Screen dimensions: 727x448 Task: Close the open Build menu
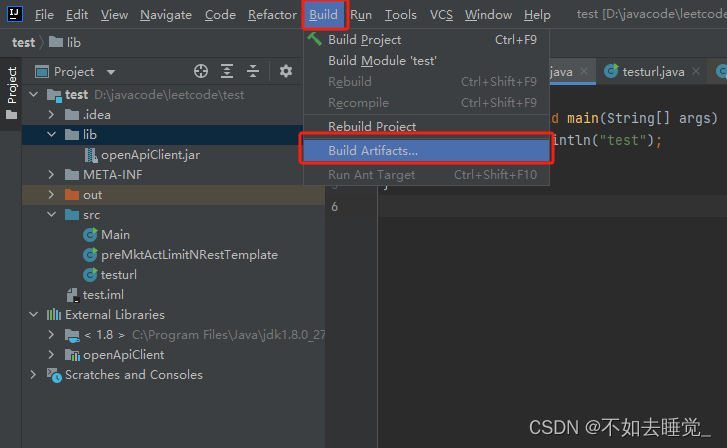click(324, 15)
